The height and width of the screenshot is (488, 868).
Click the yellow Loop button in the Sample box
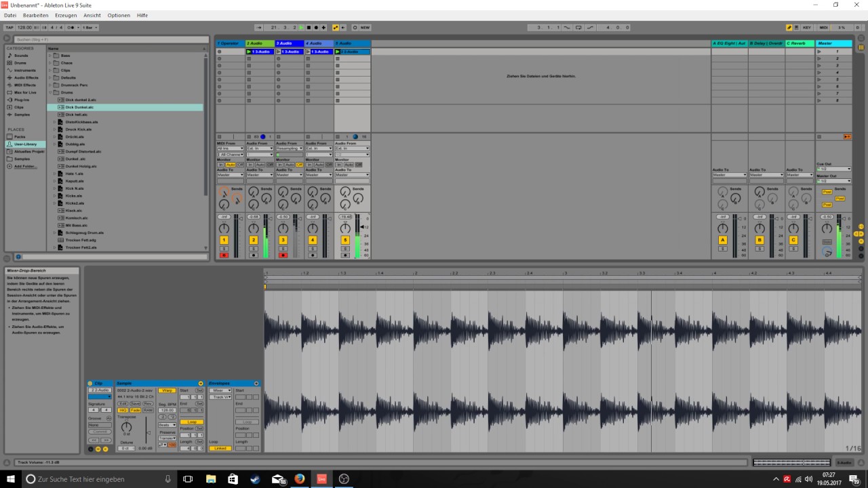pyautogui.click(x=192, y=422)
